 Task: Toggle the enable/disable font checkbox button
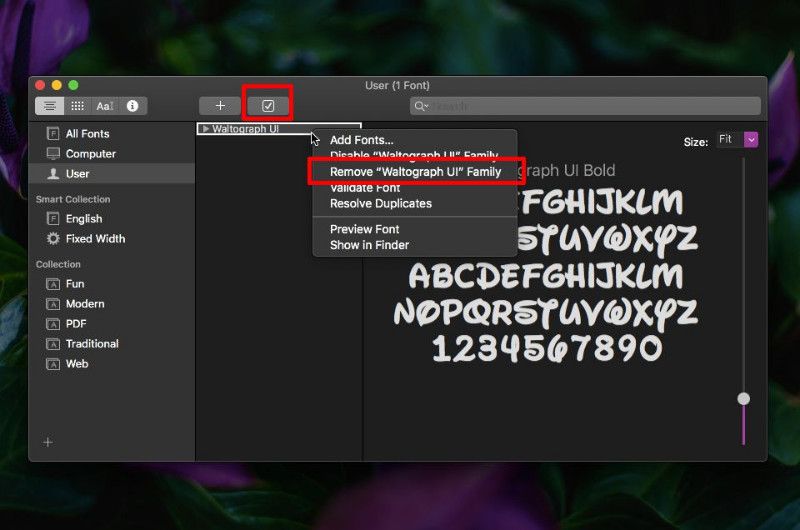267,106
